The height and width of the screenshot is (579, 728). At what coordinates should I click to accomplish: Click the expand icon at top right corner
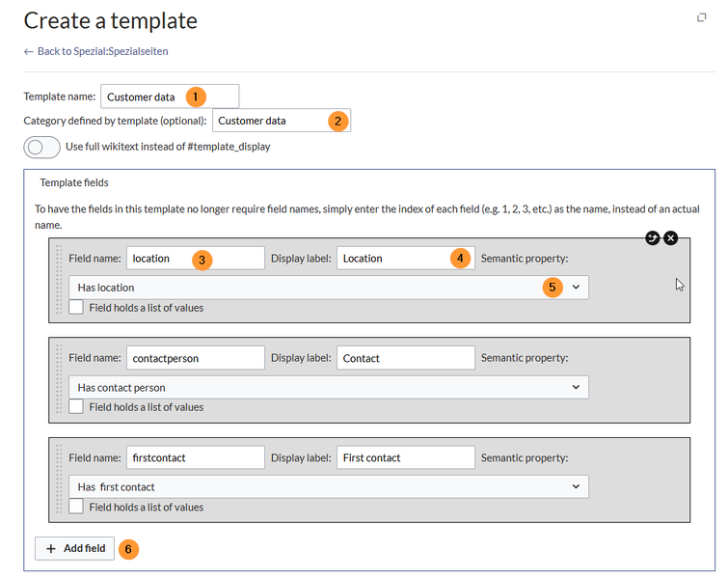coord(701,17)
